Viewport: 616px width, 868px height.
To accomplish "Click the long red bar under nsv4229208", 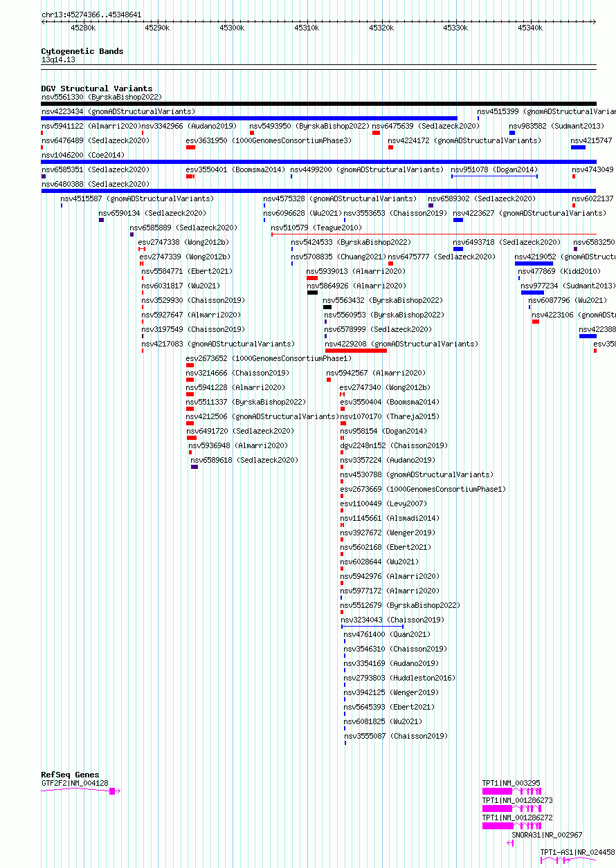I will pyautogui.click(x=356, y=350).
